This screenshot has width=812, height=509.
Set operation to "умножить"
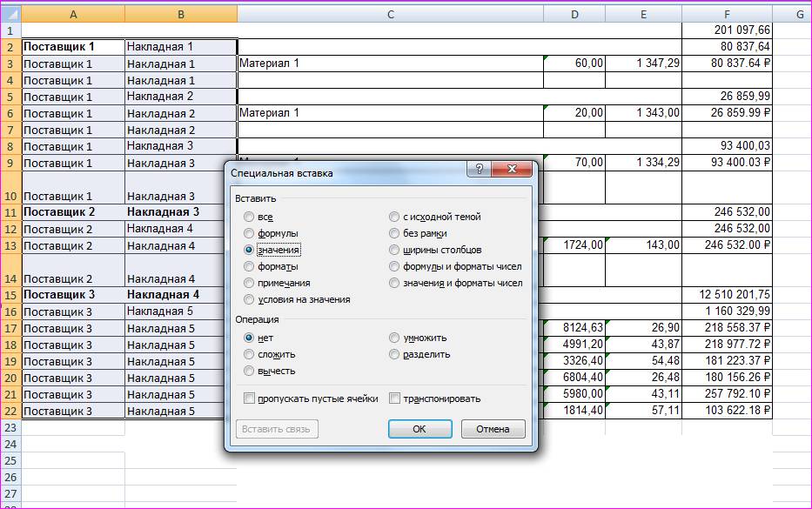pyautogui.click(x=395, y=338)
